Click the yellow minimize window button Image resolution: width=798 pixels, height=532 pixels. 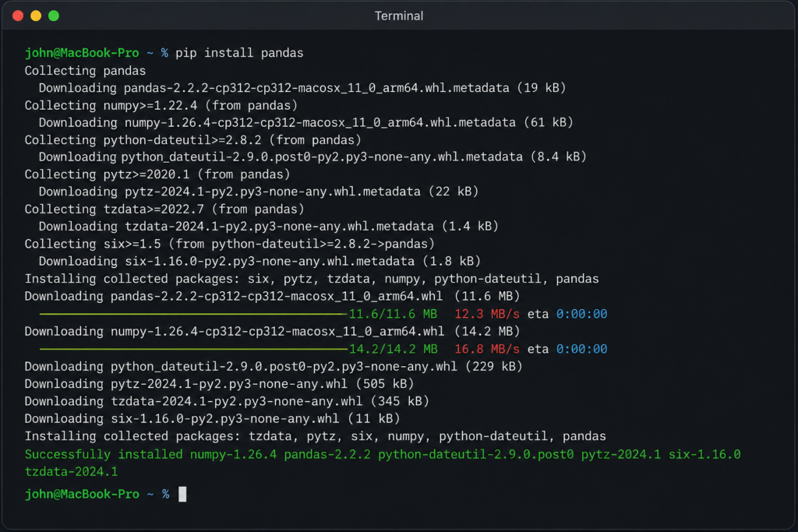pyautogui.click(x=36, y=16)
